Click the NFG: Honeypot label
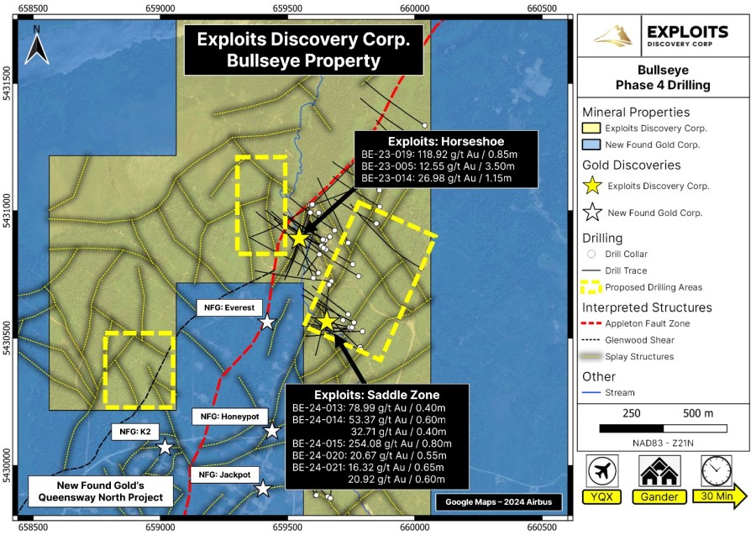Viewport: 756px width, 535px height. click(x=230, y=417)
